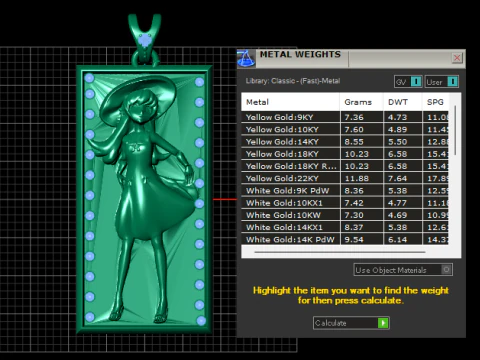Screen dimensions: 480x360
Task: Click the 11.88 grams value
Action: (x=357, y=178)
